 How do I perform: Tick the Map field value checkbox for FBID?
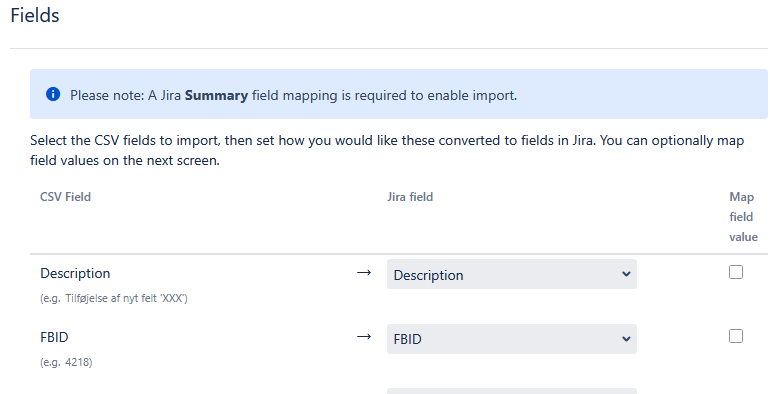[x=736, y=336]
